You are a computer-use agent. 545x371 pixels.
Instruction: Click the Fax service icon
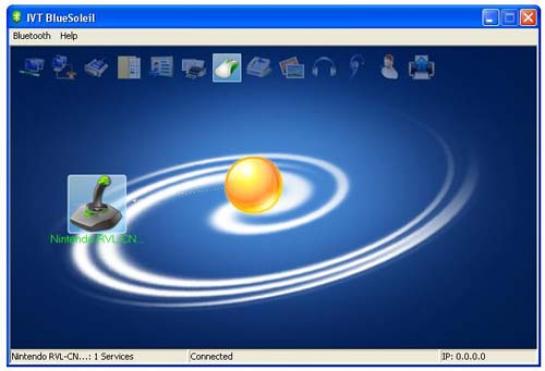(x=259, y=67)
